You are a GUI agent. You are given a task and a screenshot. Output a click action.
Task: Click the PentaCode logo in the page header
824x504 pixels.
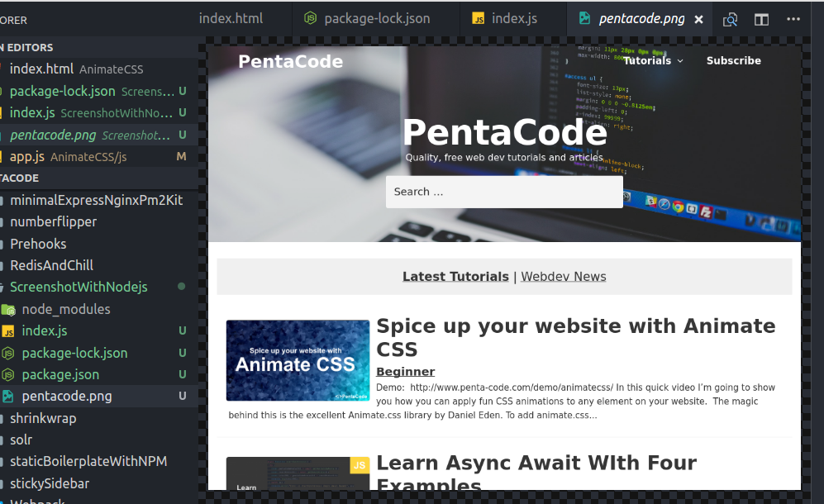[291, 61]
